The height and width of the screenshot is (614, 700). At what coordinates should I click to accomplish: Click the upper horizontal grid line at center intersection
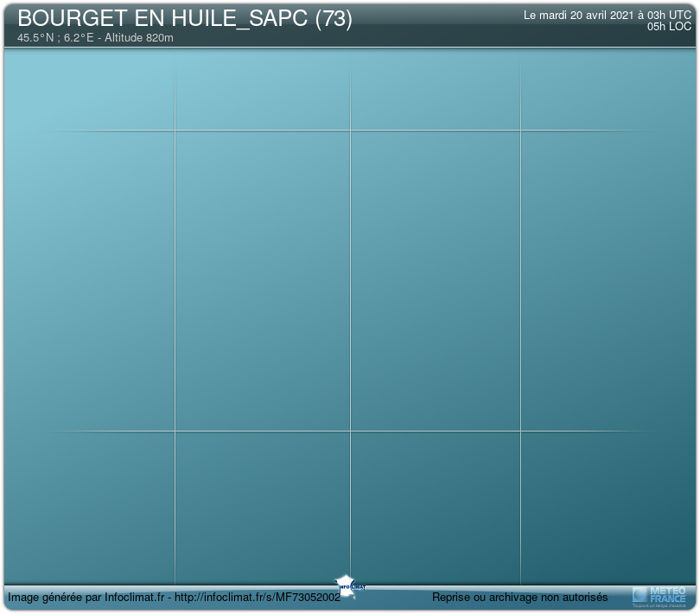[x=350, y=131]
